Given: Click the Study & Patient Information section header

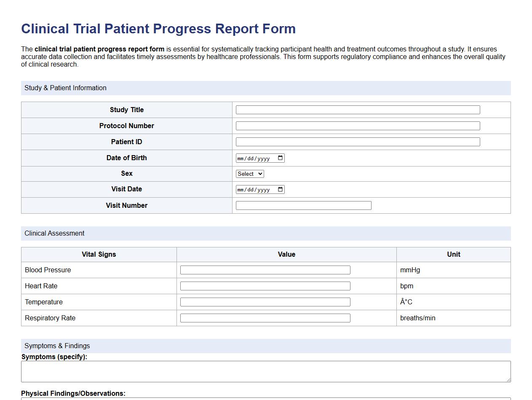Looking at the screenshot, I should tap(65, 88).
